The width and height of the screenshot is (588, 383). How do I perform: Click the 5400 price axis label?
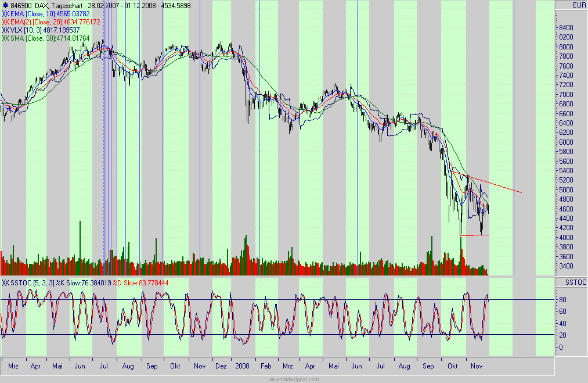pos(566,171)
